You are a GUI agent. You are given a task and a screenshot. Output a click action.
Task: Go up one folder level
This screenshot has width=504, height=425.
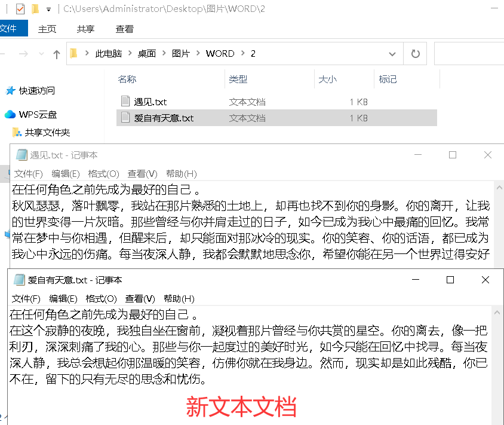point(57,54)
